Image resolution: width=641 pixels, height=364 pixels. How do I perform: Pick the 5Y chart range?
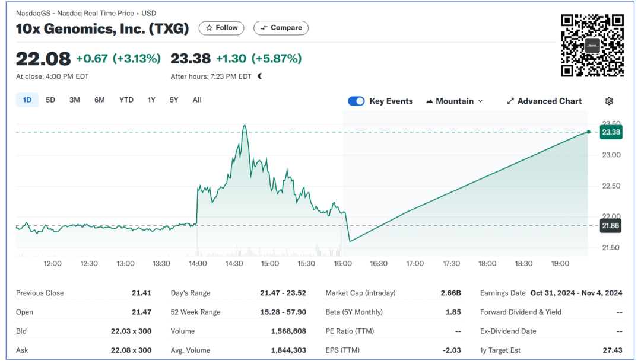point(174,100)
